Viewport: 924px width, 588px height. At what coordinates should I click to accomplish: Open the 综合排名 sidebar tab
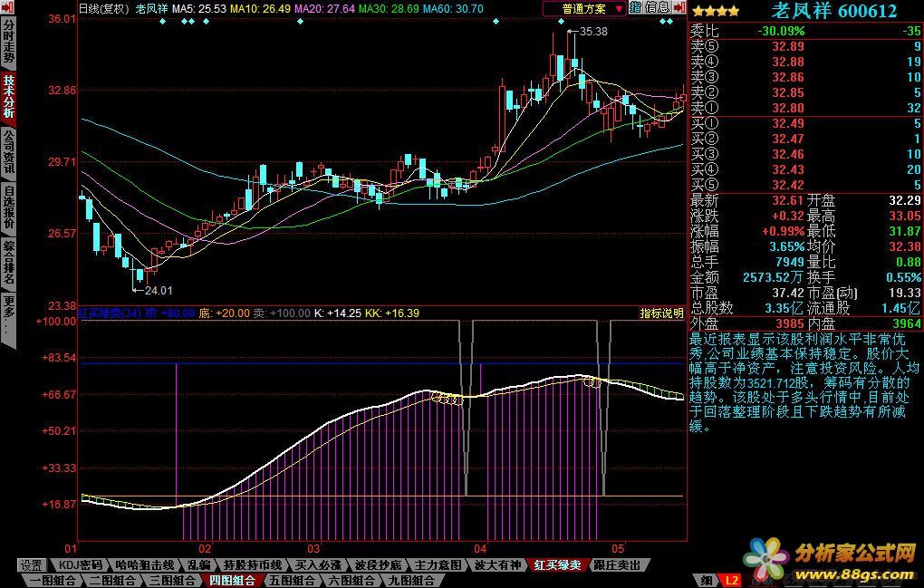pos(9,262)
